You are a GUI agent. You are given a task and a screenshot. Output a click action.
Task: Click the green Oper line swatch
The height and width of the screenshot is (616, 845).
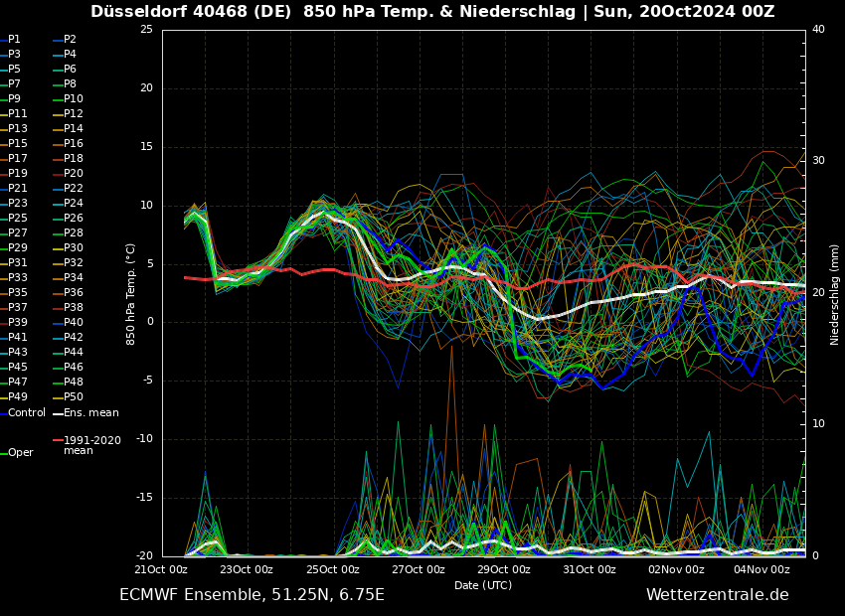tap(3, 453)
